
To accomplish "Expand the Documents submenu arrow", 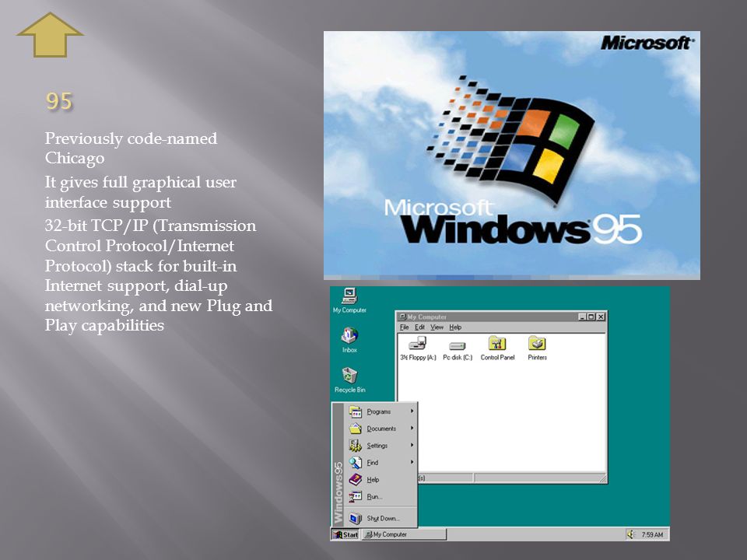I will [x=412, y=428].
